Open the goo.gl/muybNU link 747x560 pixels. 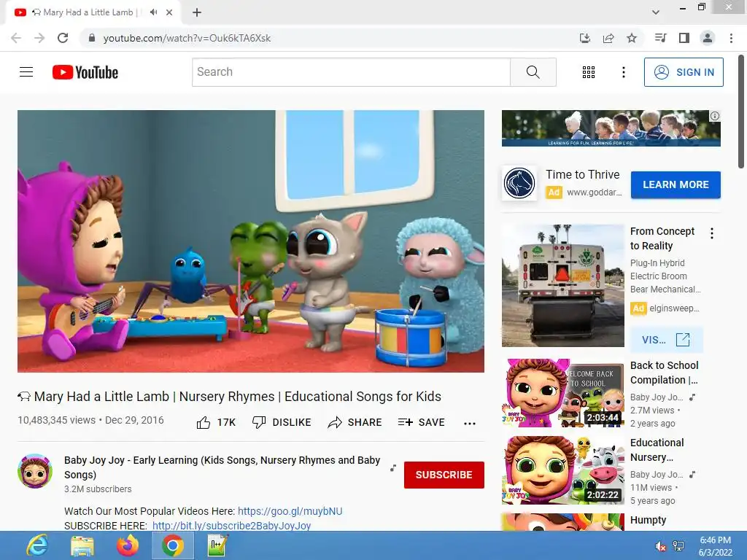[290, 511]
